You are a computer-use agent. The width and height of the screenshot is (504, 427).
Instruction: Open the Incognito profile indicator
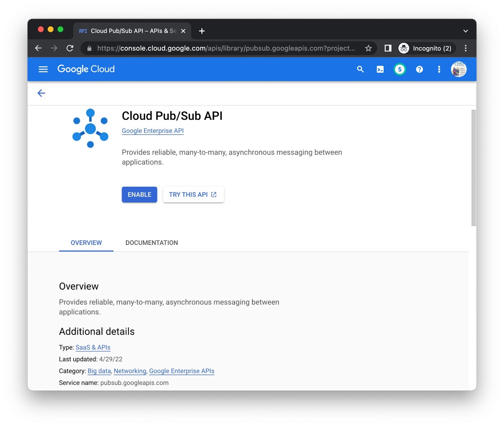[x=426, y=48]
